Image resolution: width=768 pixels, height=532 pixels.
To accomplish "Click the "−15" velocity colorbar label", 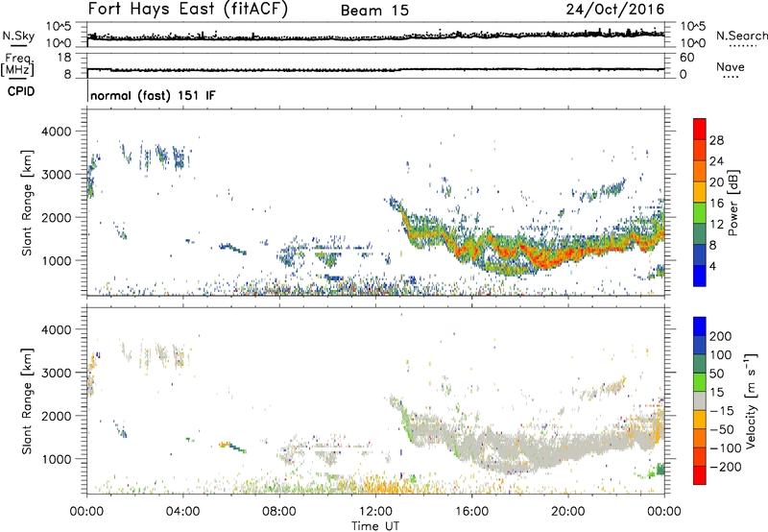I will tap(722, 411).
